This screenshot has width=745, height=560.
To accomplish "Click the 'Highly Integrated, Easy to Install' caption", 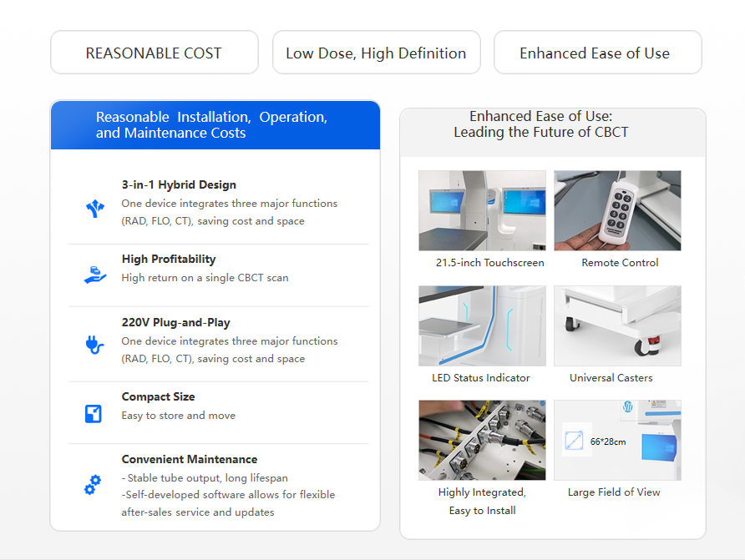I will 482,501.
